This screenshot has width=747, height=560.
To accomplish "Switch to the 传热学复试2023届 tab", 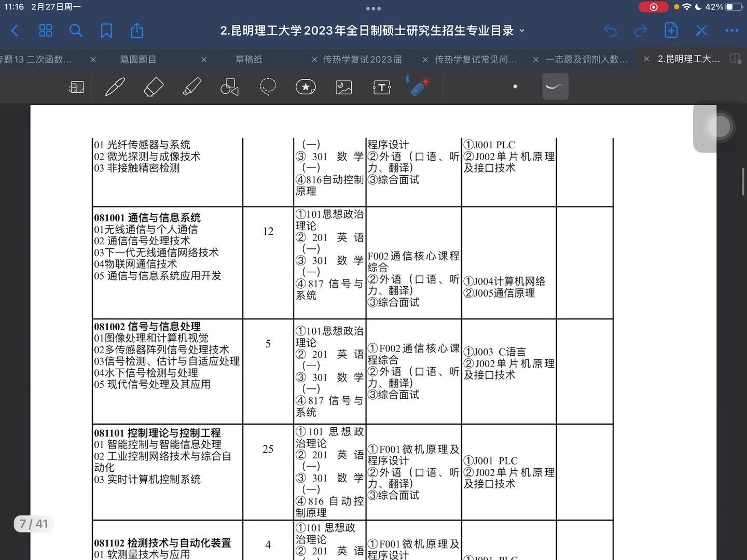I will (x=362, y=60).
